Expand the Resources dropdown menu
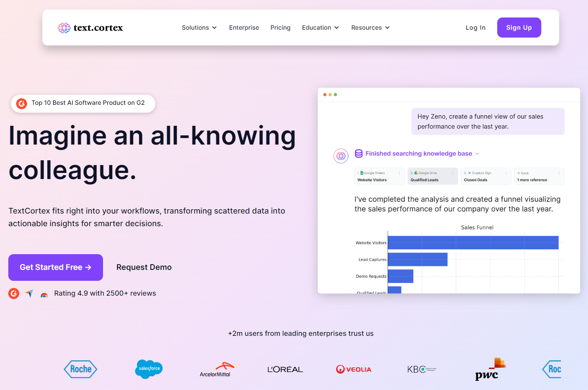 370,28
